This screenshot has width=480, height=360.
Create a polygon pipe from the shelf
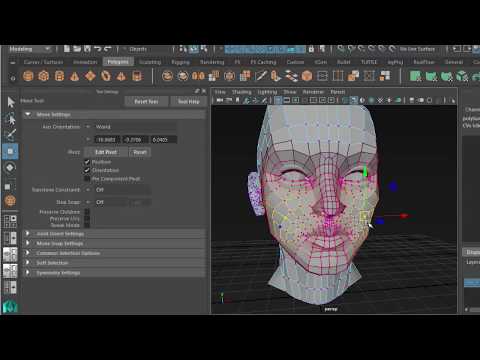pyautogui.click(x=137, y=76)
